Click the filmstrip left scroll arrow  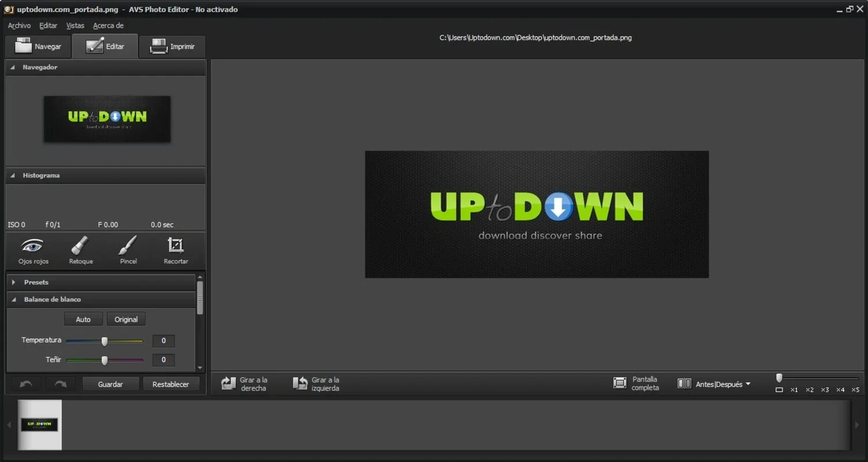point(9,424)
